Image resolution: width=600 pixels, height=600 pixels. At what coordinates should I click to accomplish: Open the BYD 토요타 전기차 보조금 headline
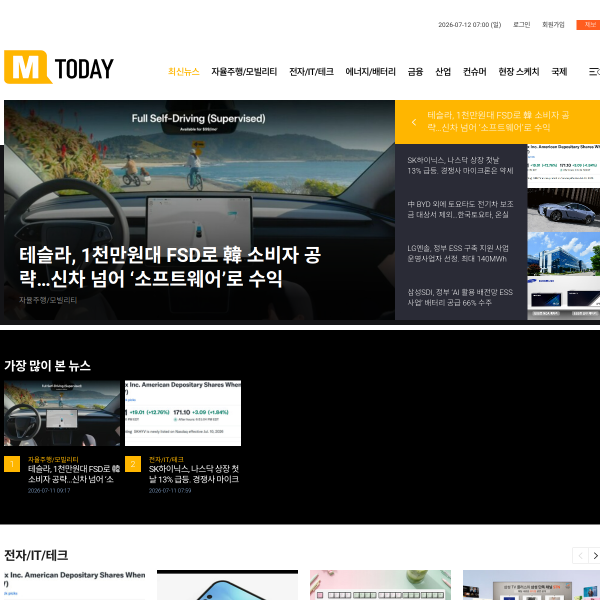click(x=460, y=209)
